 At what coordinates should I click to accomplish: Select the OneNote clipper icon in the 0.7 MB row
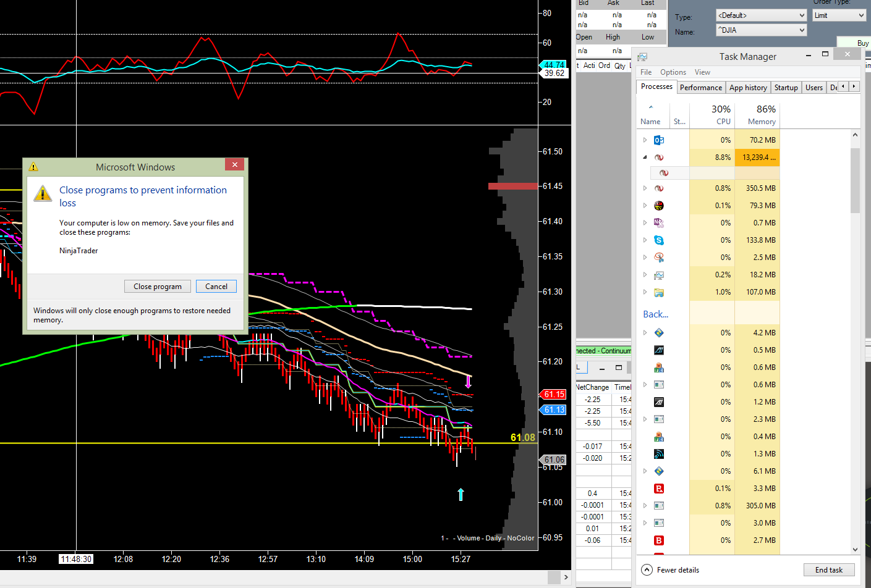659,223
